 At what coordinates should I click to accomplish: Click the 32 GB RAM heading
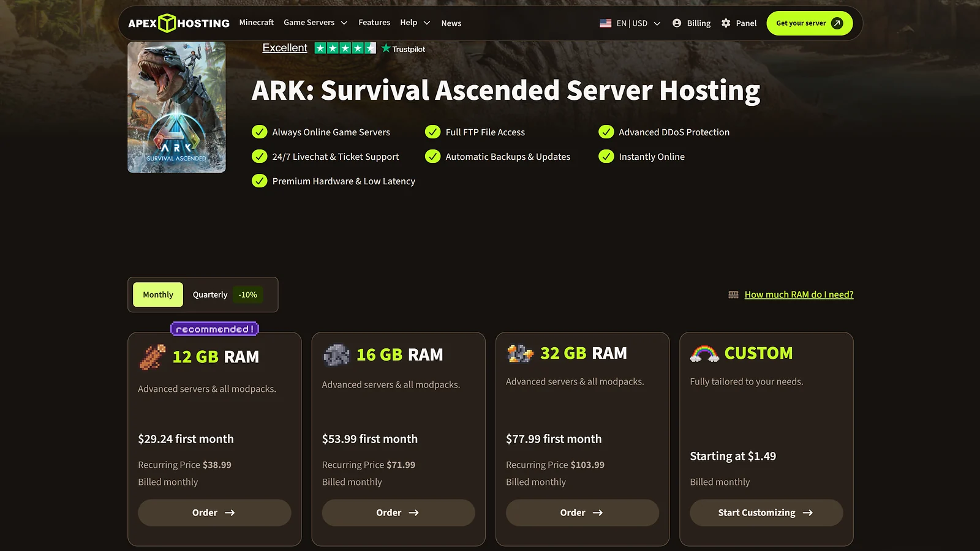(x=584, y=353)
